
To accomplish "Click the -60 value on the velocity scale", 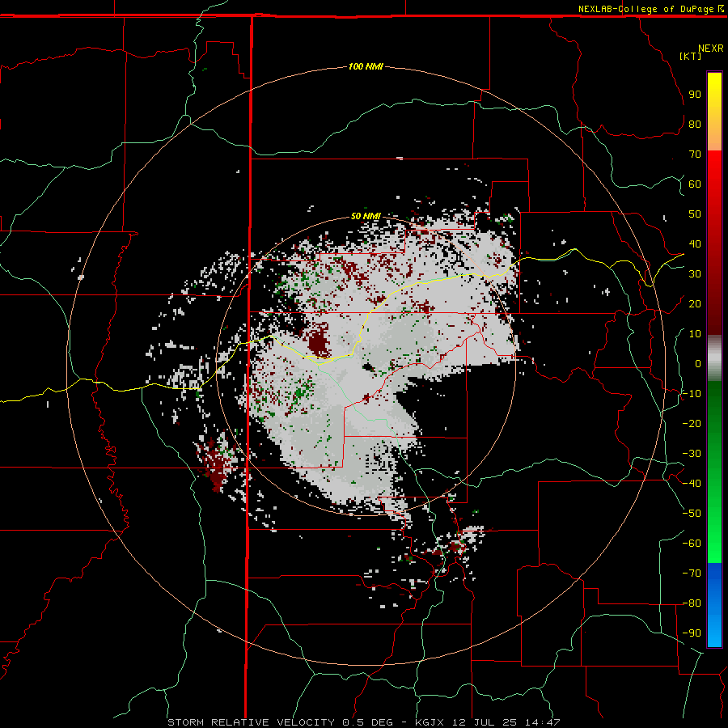I will (x=692, y=544).
